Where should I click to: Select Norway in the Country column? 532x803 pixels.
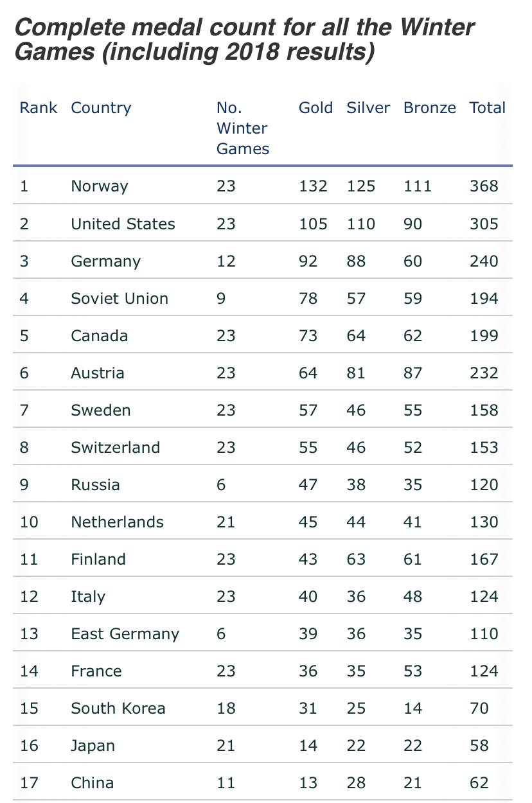pyautogui.click(x=100, y=186)
